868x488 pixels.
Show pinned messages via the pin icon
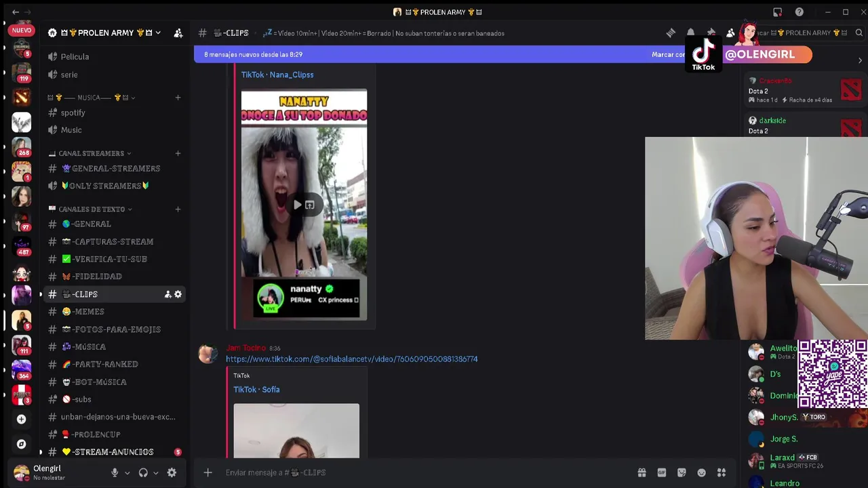(x=711, y=33)
